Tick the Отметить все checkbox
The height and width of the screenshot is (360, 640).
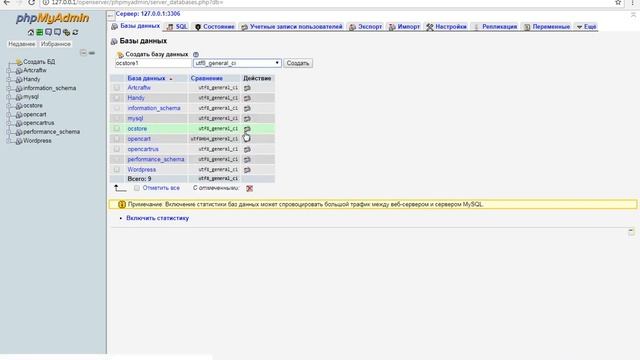pyautogui.click(x=137, y=188)
